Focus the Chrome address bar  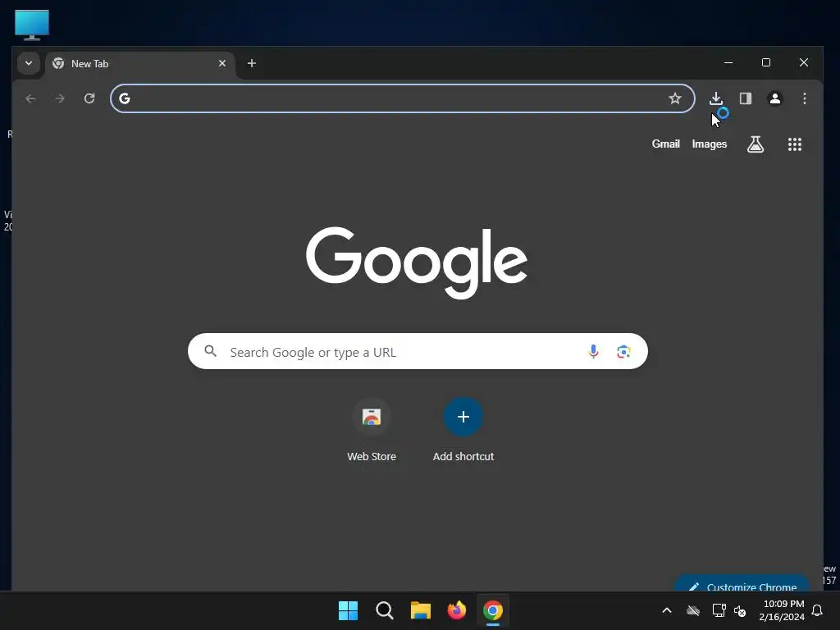coord(402,98)
